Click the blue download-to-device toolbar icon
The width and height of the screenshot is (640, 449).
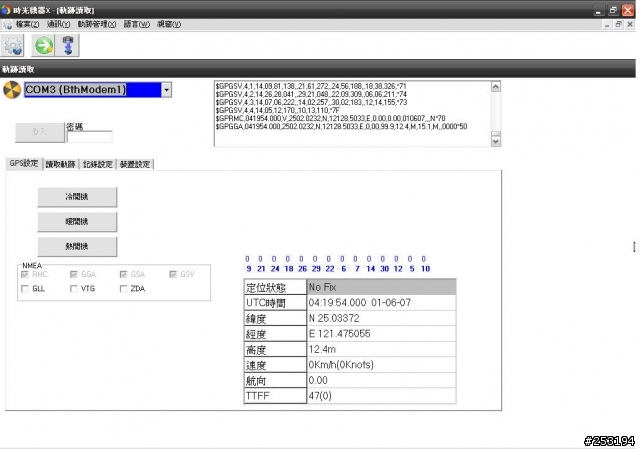pos(68,45)
